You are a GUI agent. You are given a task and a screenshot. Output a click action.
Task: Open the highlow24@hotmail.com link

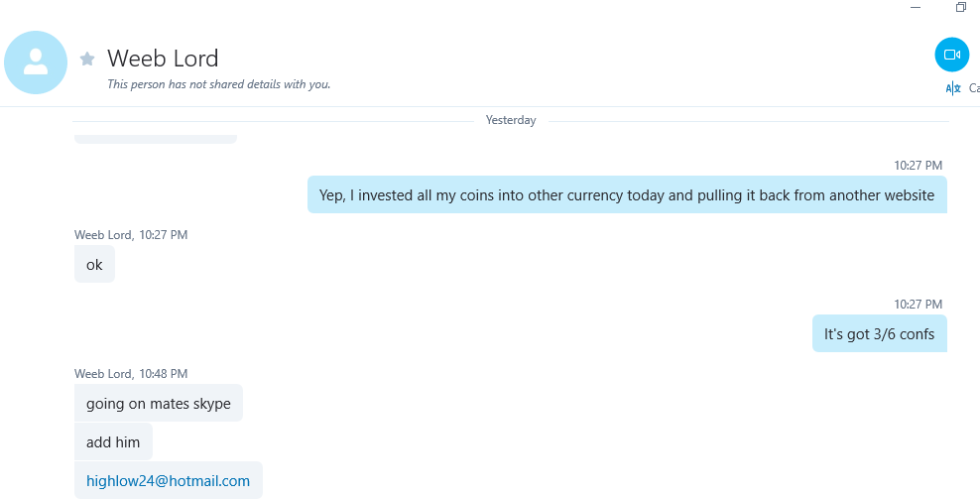[x=168, y=481]
